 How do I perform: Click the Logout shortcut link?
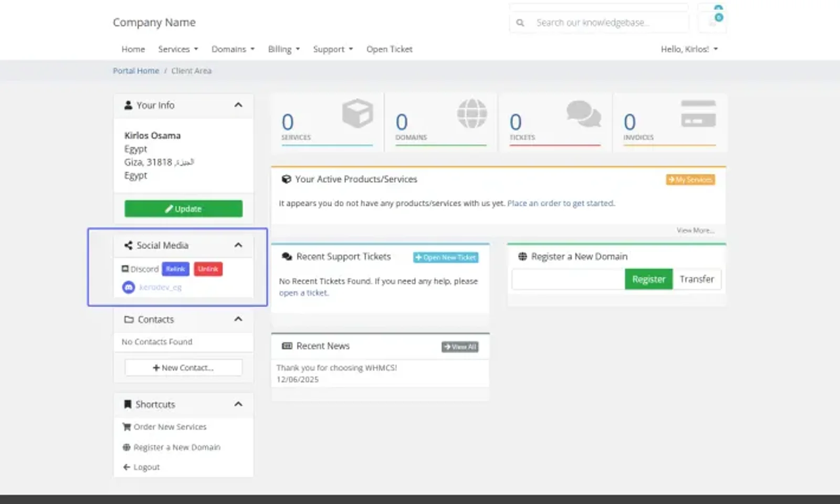point(146,467)
